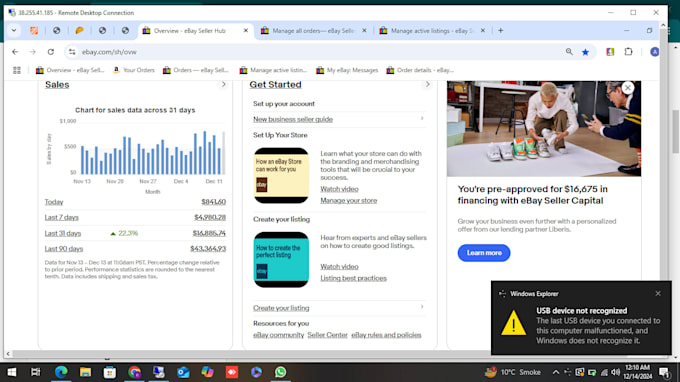Viewport: 680px width, 382px height.
Task: Select the Overview - eBay Seller Hub tab
Action: click(x=196, y=31)
